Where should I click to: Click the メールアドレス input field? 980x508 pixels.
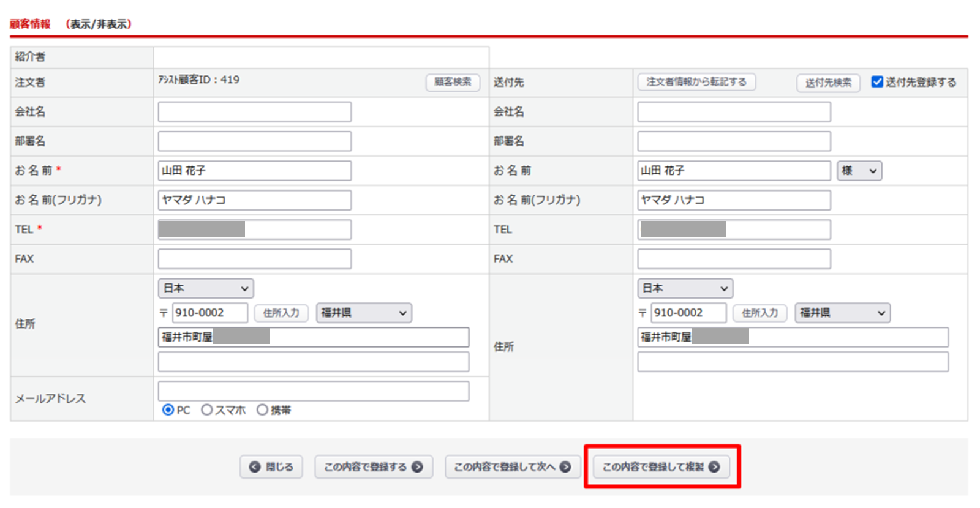pos(314,391)
